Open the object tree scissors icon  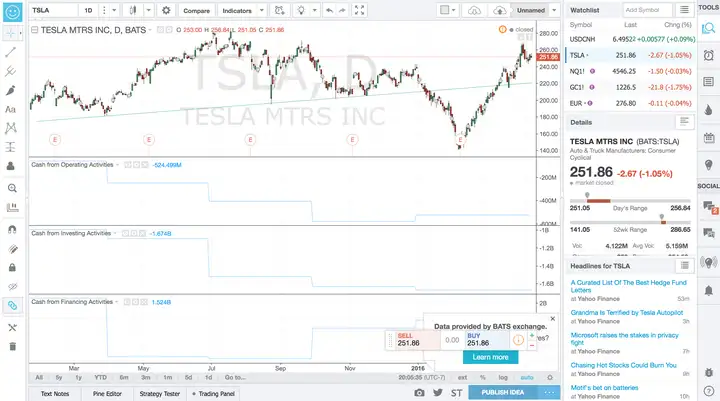[x=12, y=328]
